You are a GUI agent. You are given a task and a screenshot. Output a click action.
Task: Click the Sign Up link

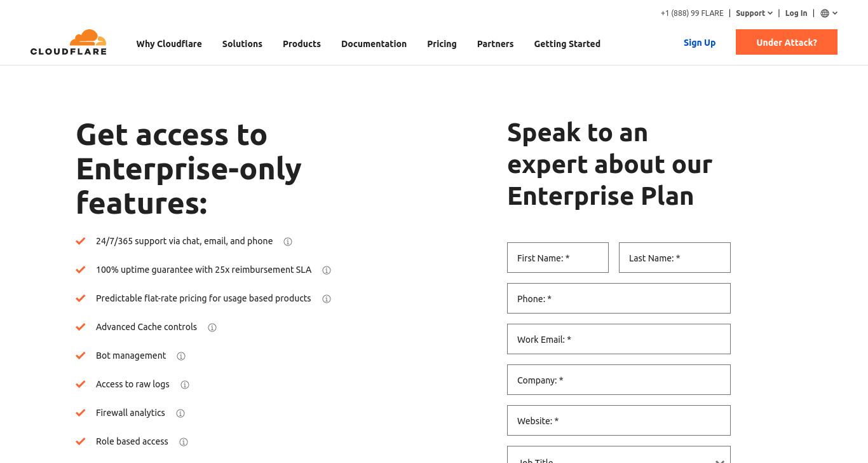[x=700, y=43]
